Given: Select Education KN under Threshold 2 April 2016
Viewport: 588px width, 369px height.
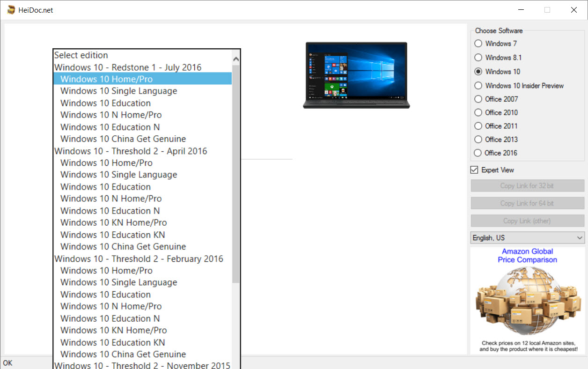Looking at the screenshot, I should pos(143,235).
